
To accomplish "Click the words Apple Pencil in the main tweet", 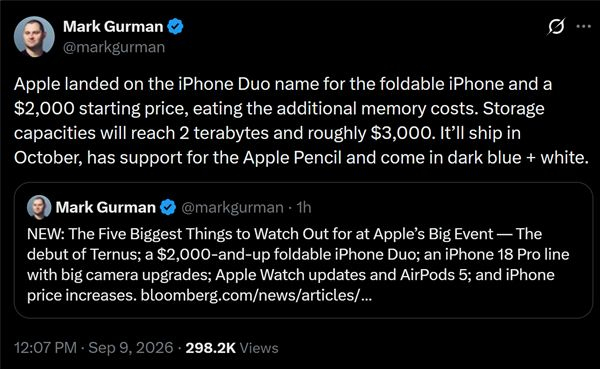I will tap(292, 157).
